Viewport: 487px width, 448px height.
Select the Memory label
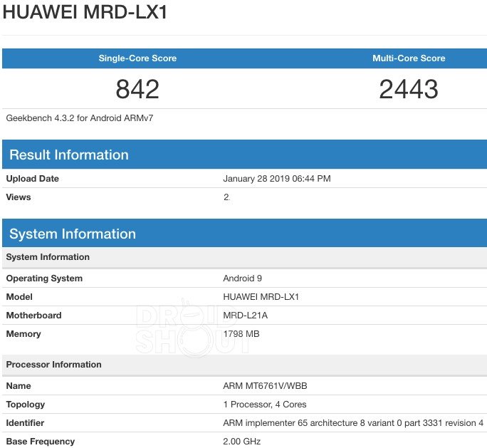pos(23,333)
